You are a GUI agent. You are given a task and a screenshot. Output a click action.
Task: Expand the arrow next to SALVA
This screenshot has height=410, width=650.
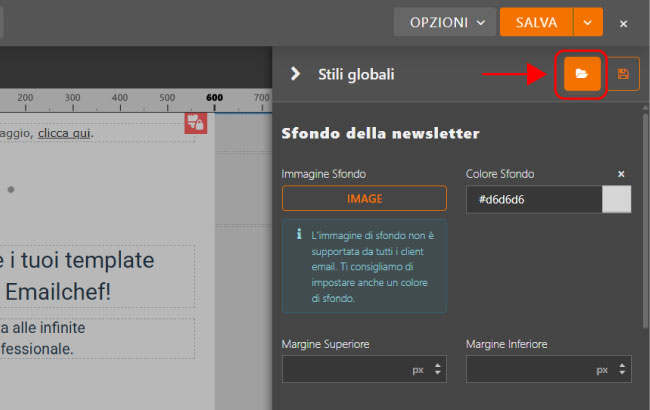pos(589,22)
